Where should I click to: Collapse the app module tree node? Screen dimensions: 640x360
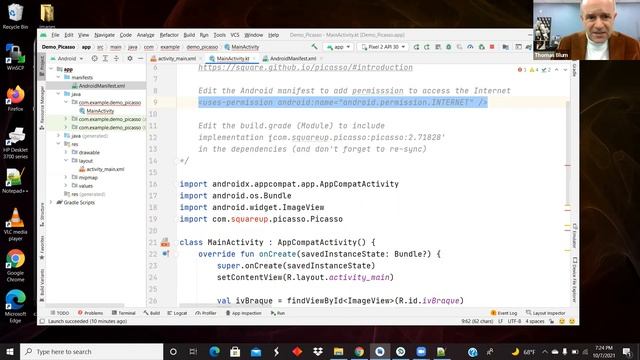[51, 69]
